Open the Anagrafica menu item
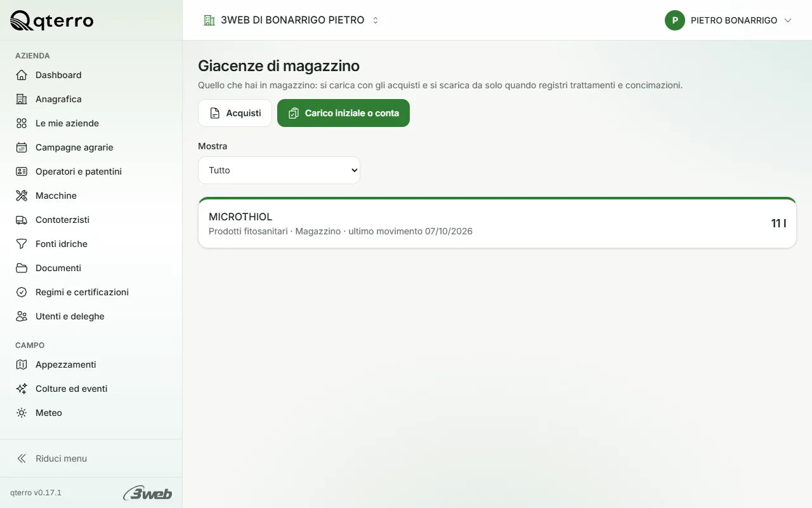 (91, 99)
